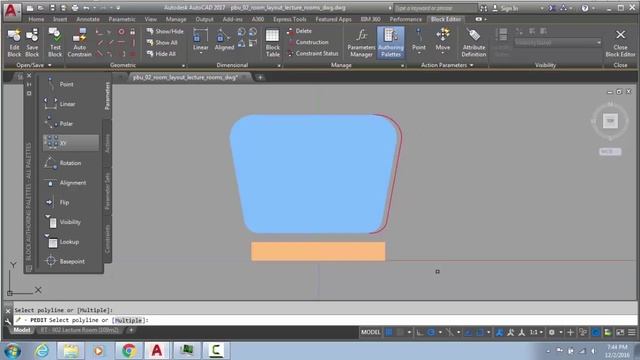The height and width of the screenshot is (360, 640).
Task: Click the Save Block icon
Action: tap(32, 43)
